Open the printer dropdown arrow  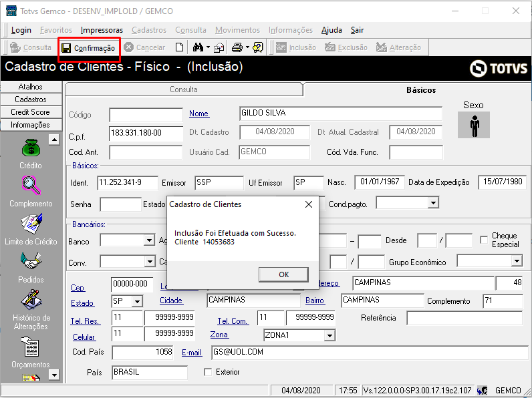click(247, 47)
